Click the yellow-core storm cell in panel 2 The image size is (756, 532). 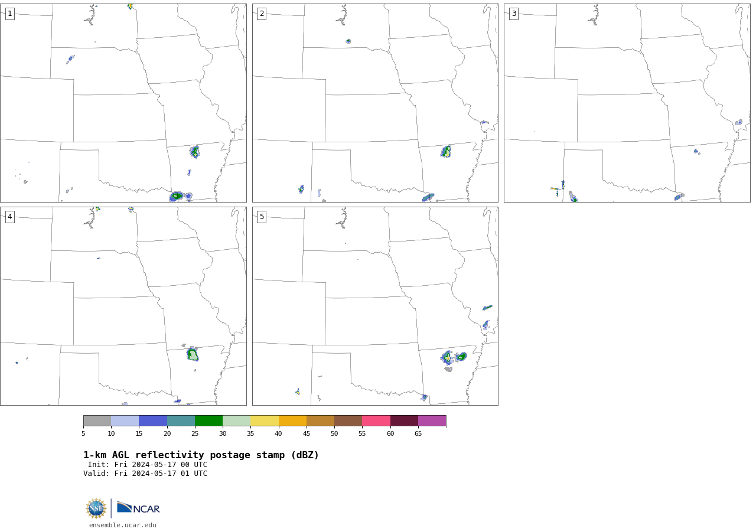point(447,152)
